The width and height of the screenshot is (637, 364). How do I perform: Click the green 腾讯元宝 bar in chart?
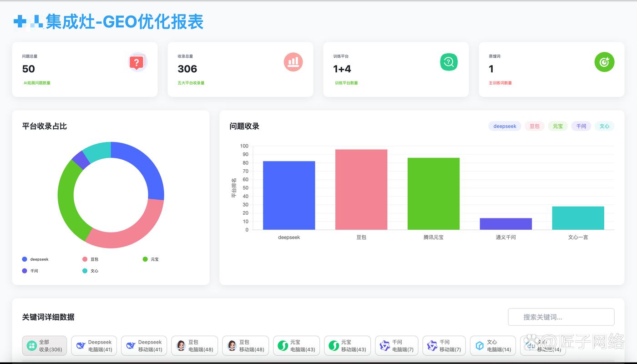(x=434, y=194)
